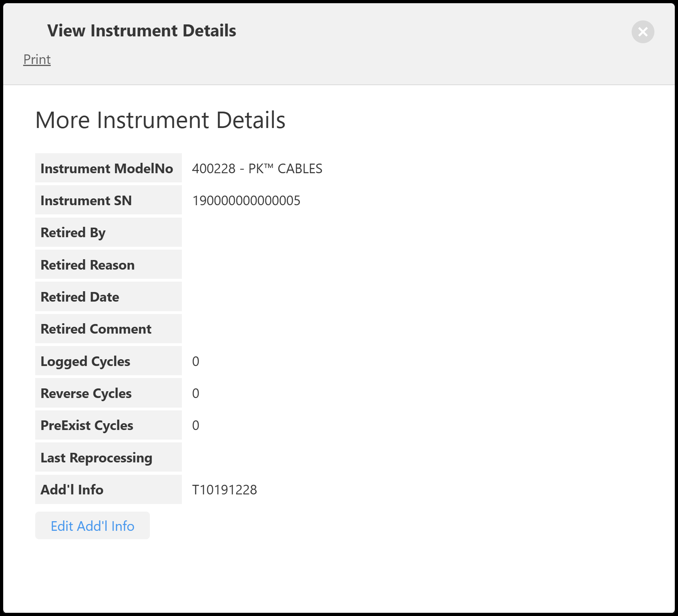
Task: Click the PreExist Cycles label
Action: 87,425
